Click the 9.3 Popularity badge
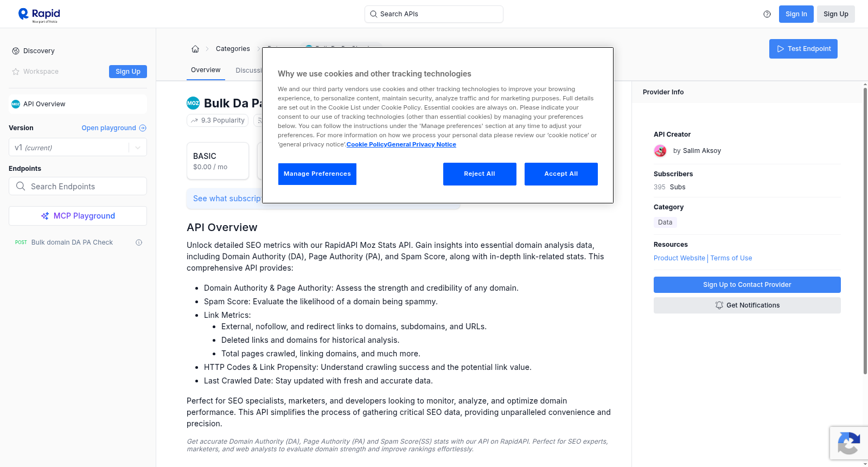 point(218,120)
